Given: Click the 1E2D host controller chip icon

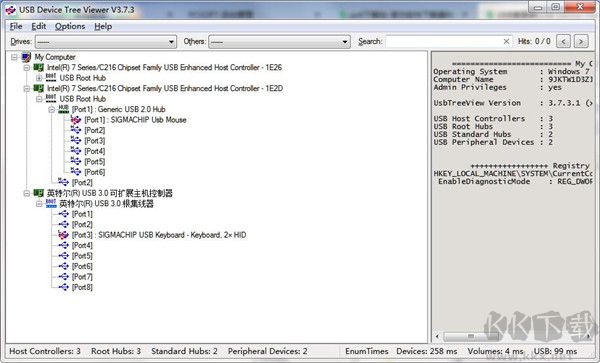Looking at the screenshot, I should (38, 88).
